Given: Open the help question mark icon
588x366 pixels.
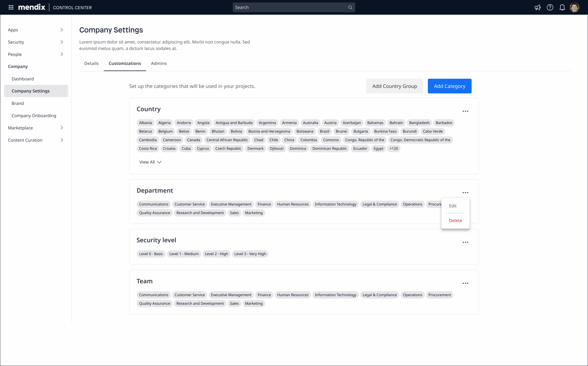Looking at the screenshot, I should click(x=550, y=7).
